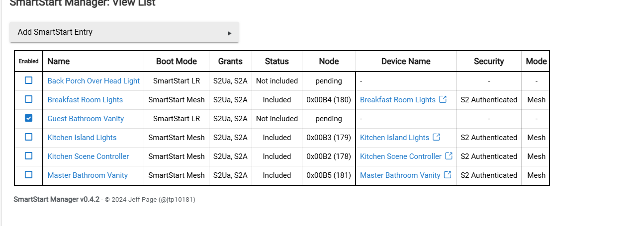This screenshot has height=226, width=644.
Task: Tick the Kitchen Island Lights enabled checkbox
Action: (28, 137)
